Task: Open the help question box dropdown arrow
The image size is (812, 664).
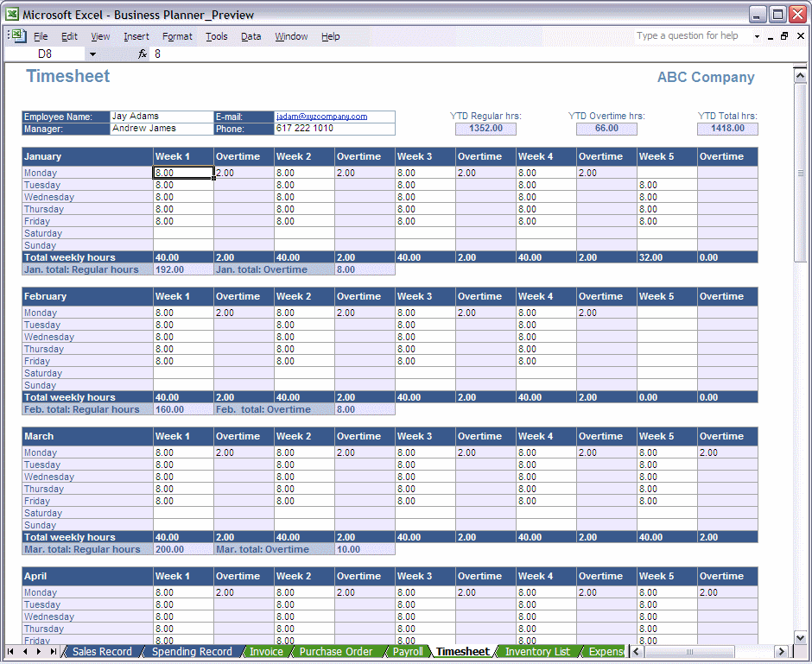Action: (757, 36)
